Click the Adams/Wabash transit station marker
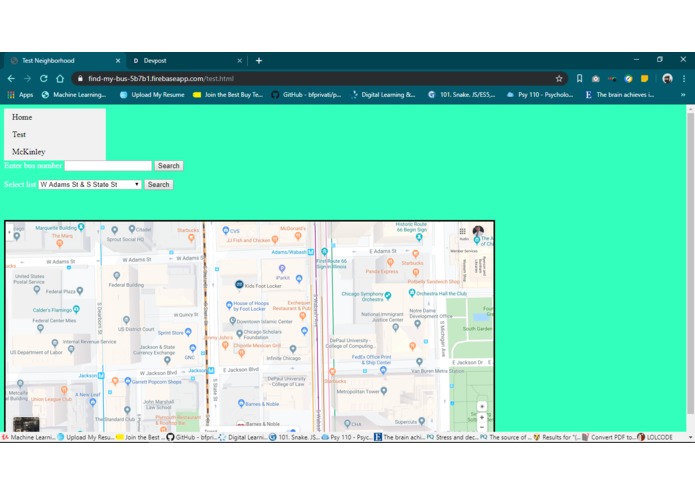This screenshot has width=695, height=494. click(x=311, y=252)
